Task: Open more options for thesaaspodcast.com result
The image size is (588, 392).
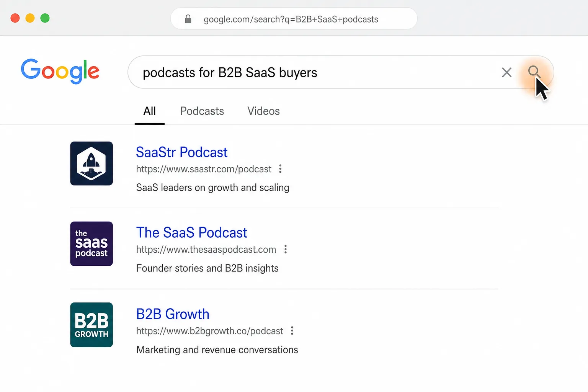Action: [285, 249]
